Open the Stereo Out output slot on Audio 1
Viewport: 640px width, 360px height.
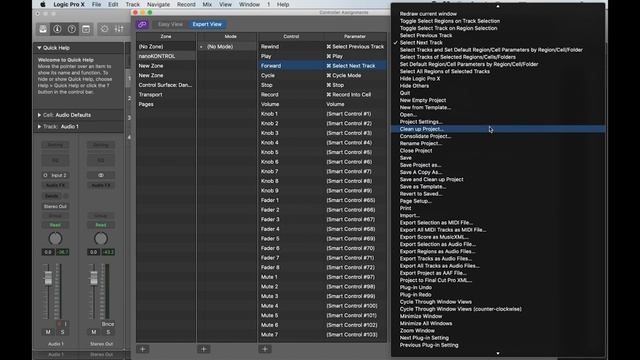(x=55, y=206)
